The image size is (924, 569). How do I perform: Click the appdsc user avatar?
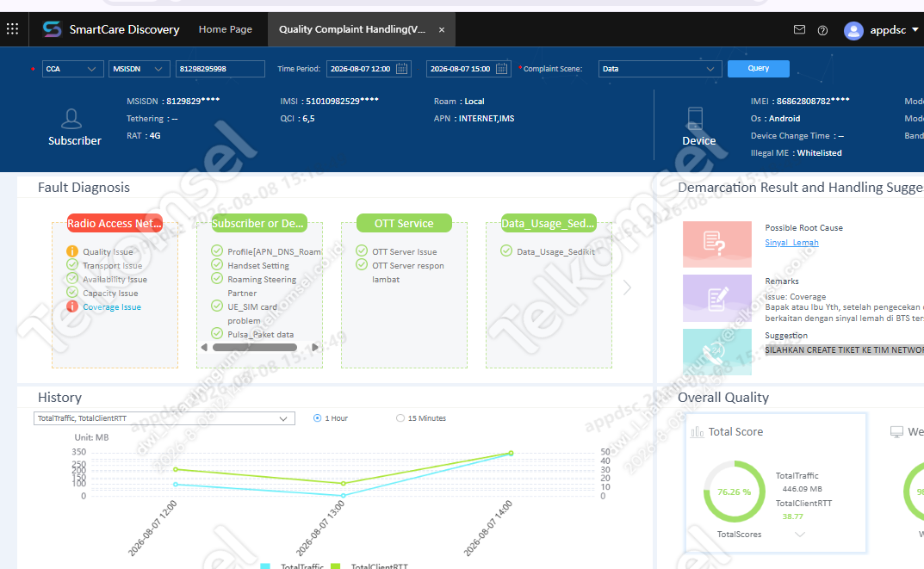[853, 30]
